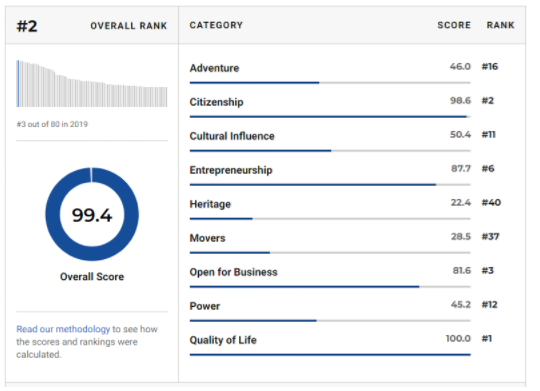Viewport: 540px width, 391px height.
Task: Click the Citizenship 98.6 score value
Action: pos(460,101)
